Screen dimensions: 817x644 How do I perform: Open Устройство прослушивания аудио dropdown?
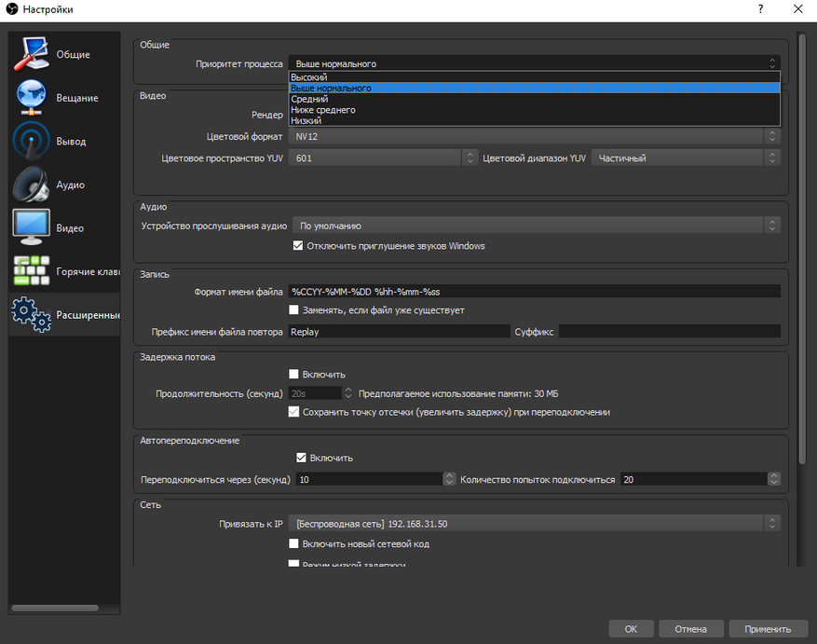pyautogui.click(x=537, y=226)
